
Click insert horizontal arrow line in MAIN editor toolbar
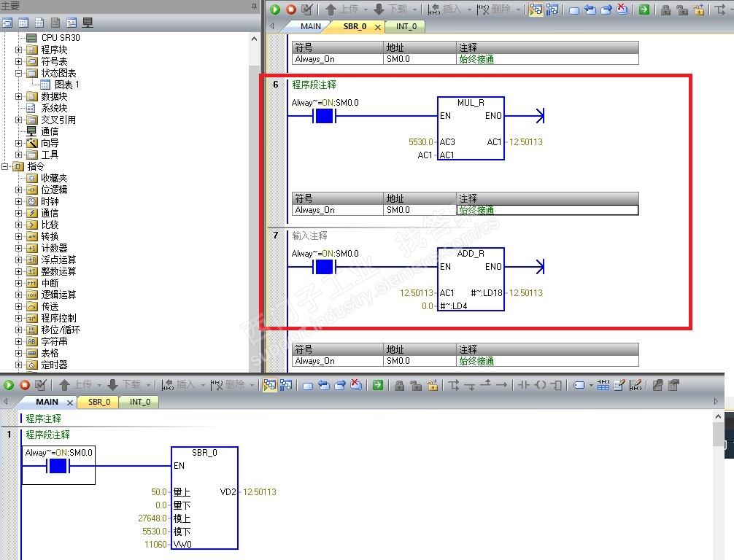[502, 385]
